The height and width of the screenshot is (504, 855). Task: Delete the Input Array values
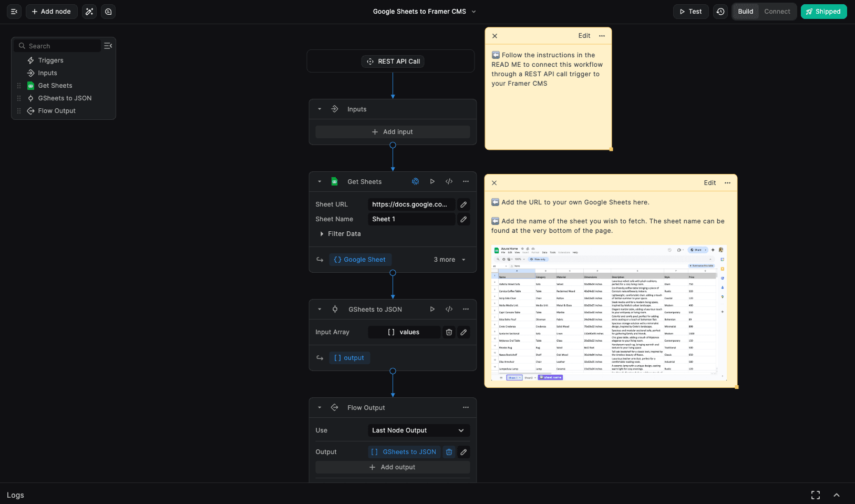coord(449,332)
